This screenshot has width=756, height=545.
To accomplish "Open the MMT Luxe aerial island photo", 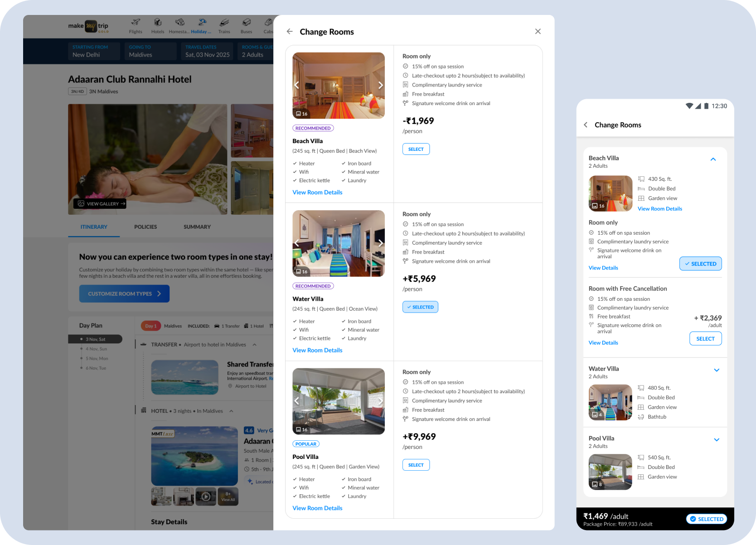I will click(x=194, y=456).
